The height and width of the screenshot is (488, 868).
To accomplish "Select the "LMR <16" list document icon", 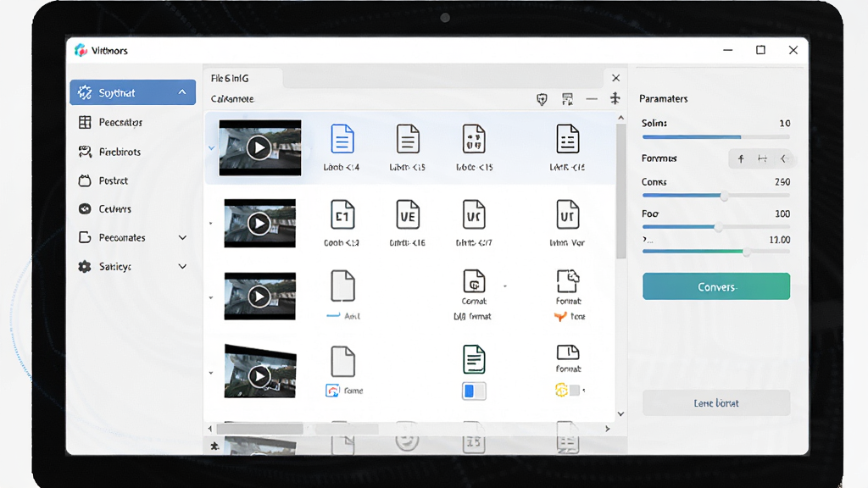I will click(567, 138).
